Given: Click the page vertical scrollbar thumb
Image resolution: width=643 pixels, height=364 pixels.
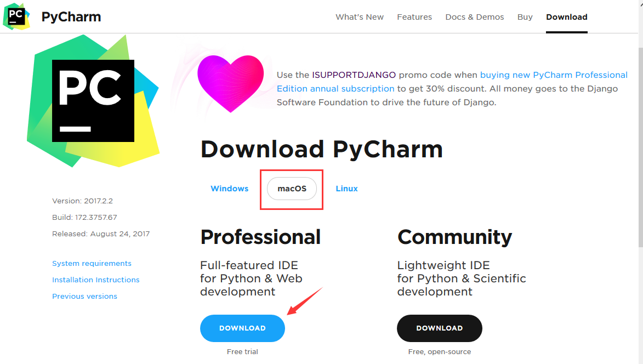Looking at the screenshot, I should (x=641, y=147).
